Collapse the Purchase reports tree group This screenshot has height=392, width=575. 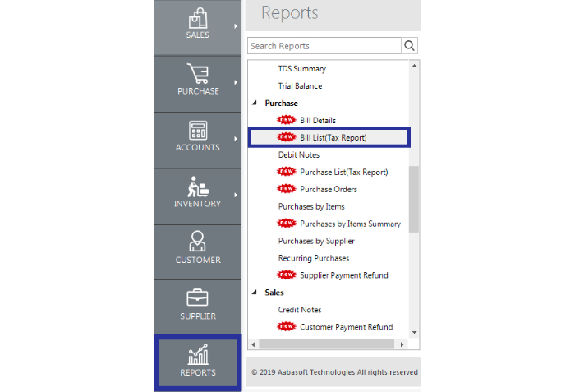pyautogui.click(x=254, y=104)
